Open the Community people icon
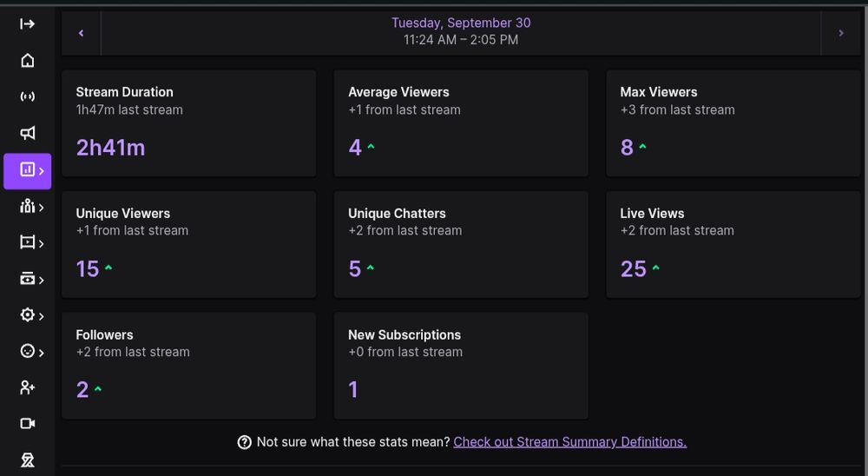This screenshot has height=476, width=868. [x=27, y=207]
